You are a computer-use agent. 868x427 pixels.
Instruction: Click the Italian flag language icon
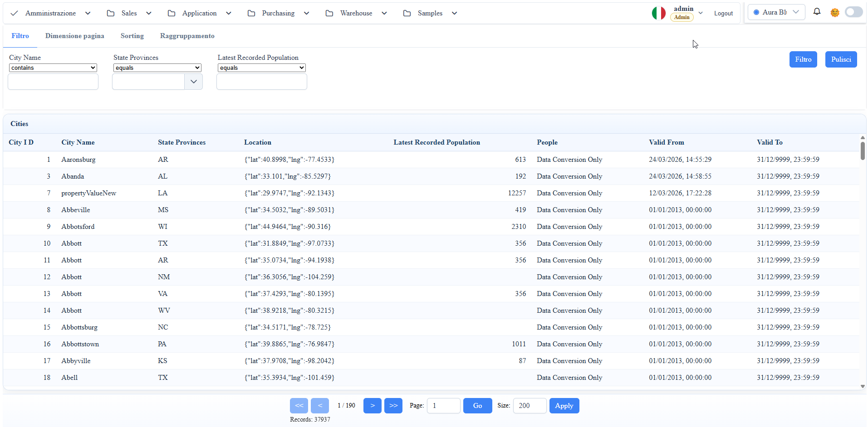[x=659, y=13]
